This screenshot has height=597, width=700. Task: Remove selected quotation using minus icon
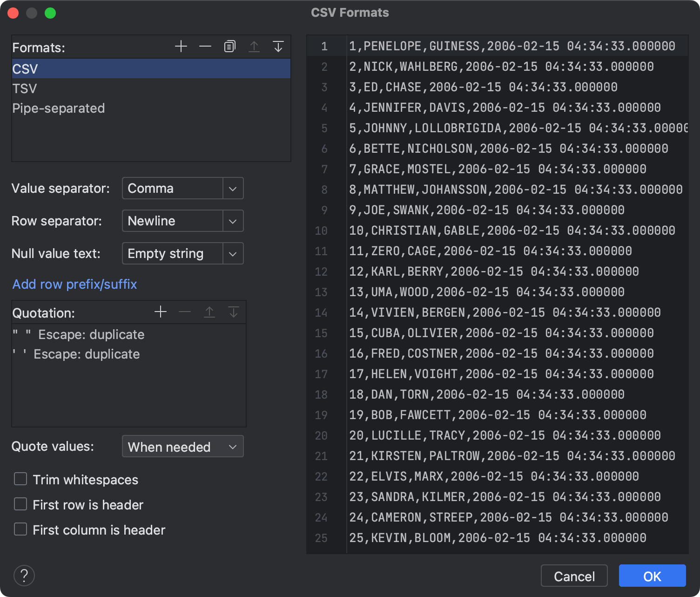[x=185, y=312]
